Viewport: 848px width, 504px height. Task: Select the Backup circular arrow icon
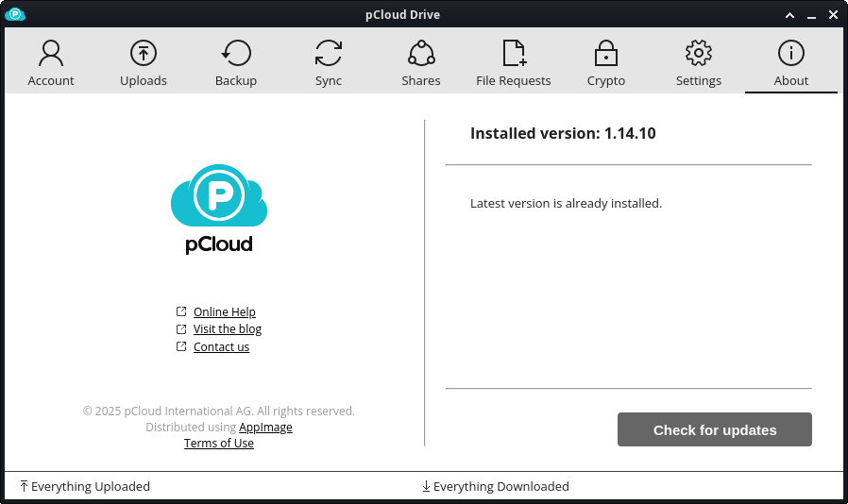click(x=236, y=53)
